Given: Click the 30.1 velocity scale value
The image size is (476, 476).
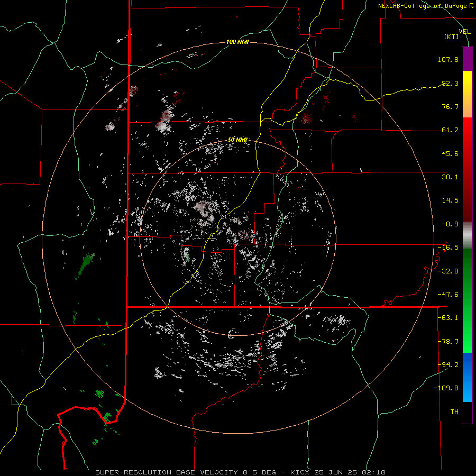Looking at the screenshot, I should (x=450, y=177).
